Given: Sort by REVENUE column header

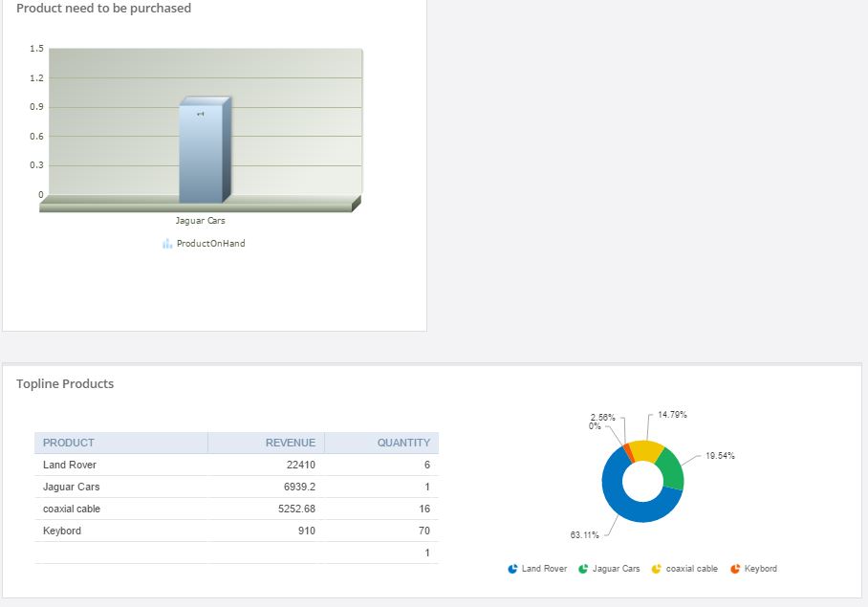Looking at the screenshot, I should click(x=267, y=443).
